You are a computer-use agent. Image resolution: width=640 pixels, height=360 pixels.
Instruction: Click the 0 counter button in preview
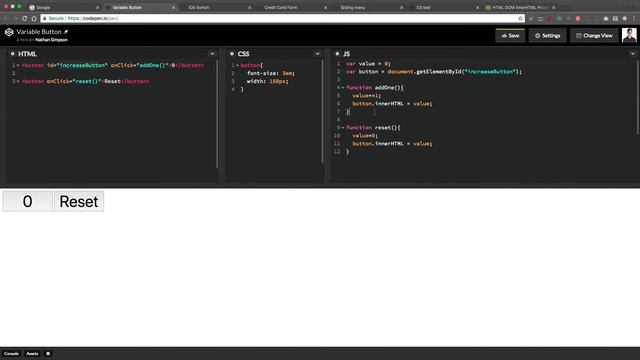27,201
